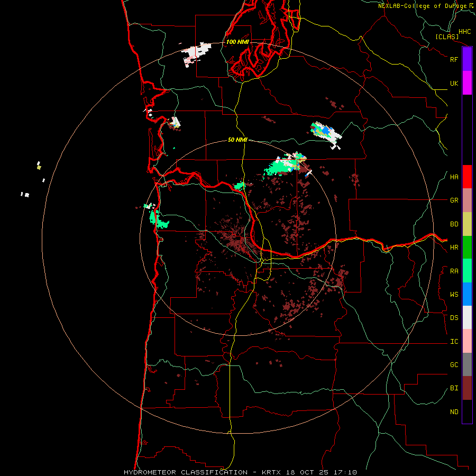The image size is (476, 476).
Task: Click the UK legend label
Action: [x=454, y=83]
